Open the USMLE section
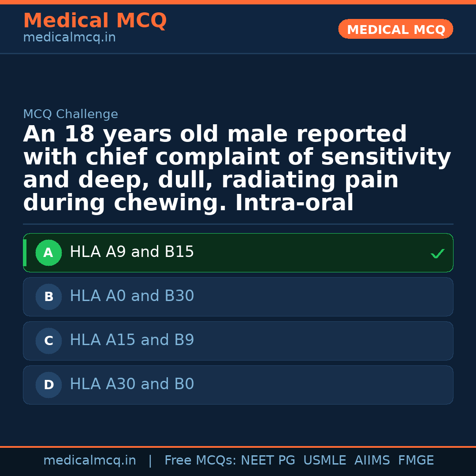The height and width of the screenshot is (476, 476). pyautogui.click(x=325, y=460)
